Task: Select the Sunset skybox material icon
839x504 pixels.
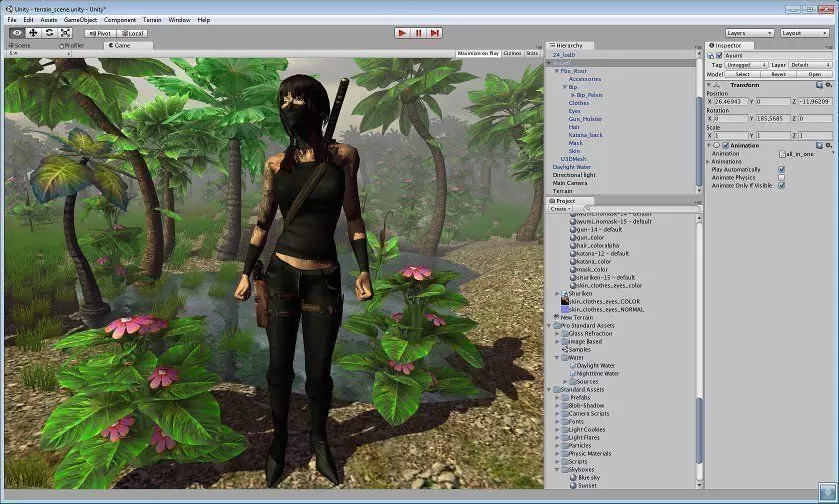Action: click(x=573, y=486)
